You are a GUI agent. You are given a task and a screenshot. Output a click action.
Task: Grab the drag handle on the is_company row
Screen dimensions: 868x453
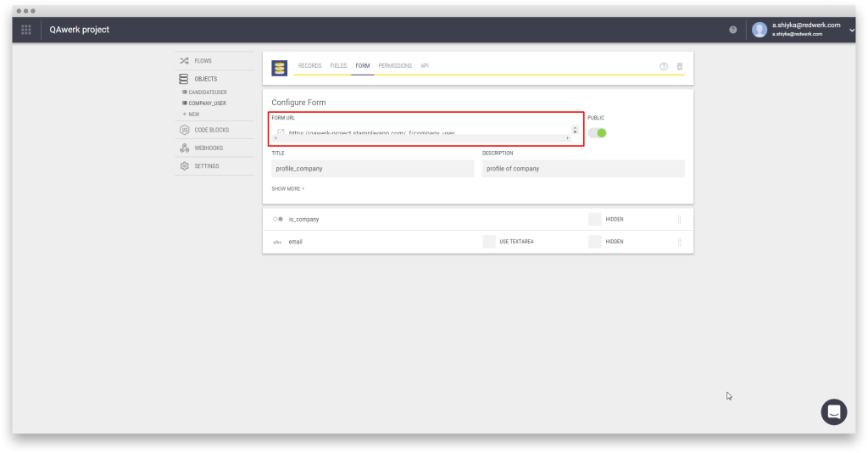[679, 220]
